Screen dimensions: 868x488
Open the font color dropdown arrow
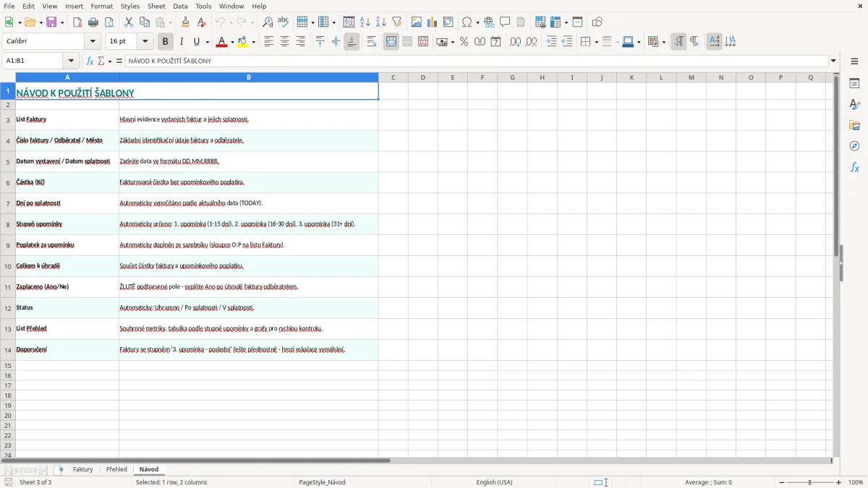pyautogui.click(x=231, y=42)
